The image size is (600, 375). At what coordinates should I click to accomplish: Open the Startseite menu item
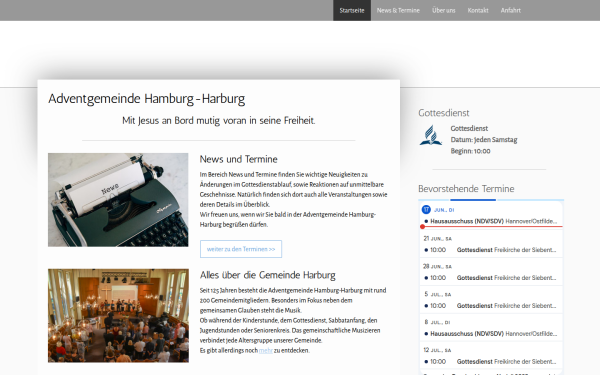coord(352,10)
